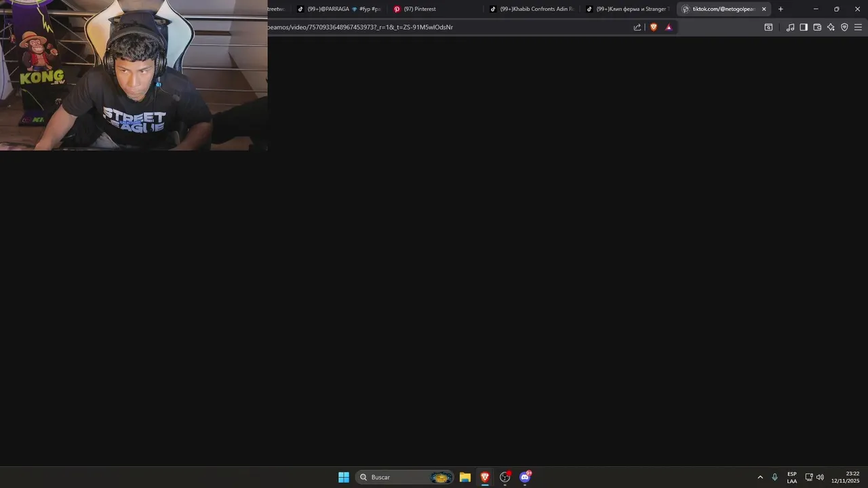Screen dimensions: 868x488
Task: Open the browser hamburger menu
Action: tap(858, 27)
